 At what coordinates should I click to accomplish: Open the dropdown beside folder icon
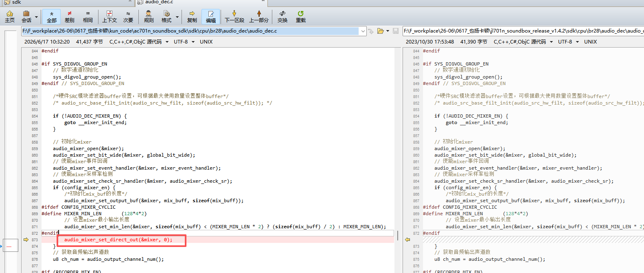(x=388, y=31)
